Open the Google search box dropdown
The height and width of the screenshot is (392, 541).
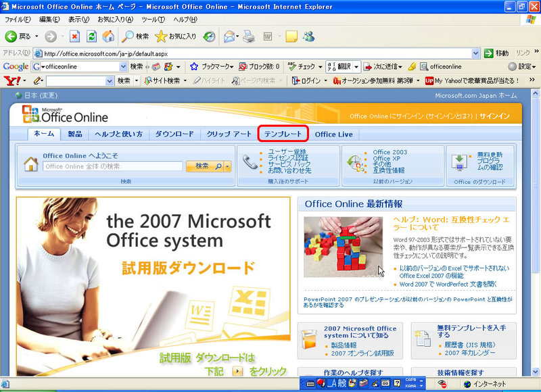(x=123, y=66)
